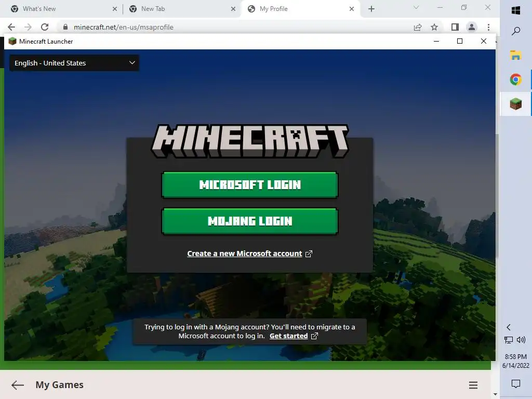Reload the minecraft.net page
532x399 pixels.
(45, 27)
